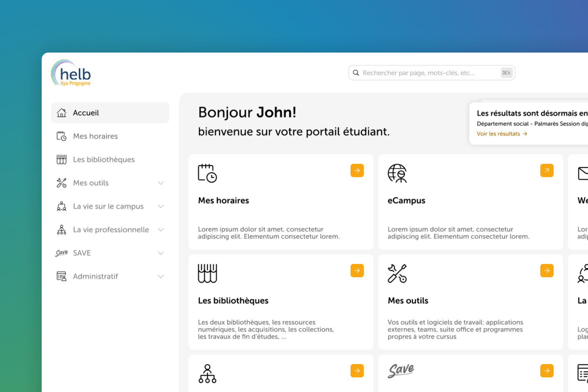The width and height of the screenshot is (588, 392).
Task: Open Mes horaires in the sidebar
Action: click(95, 136)
